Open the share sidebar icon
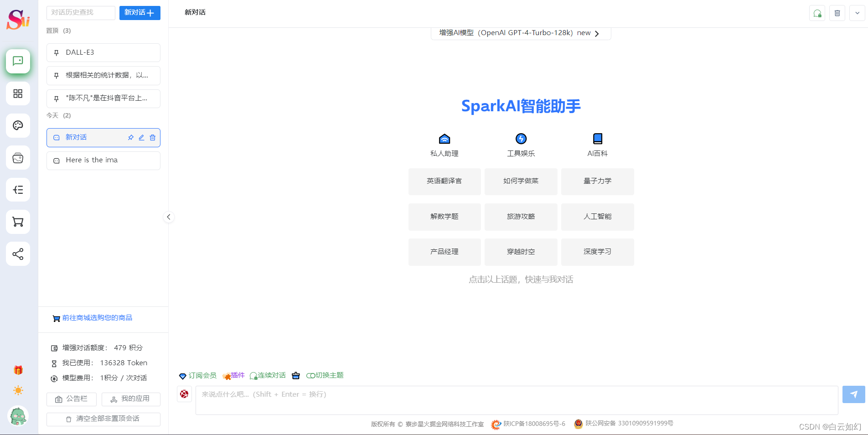The height and width of the screenshot is (435, 868). pyautogui.click(x=18, y=254)
